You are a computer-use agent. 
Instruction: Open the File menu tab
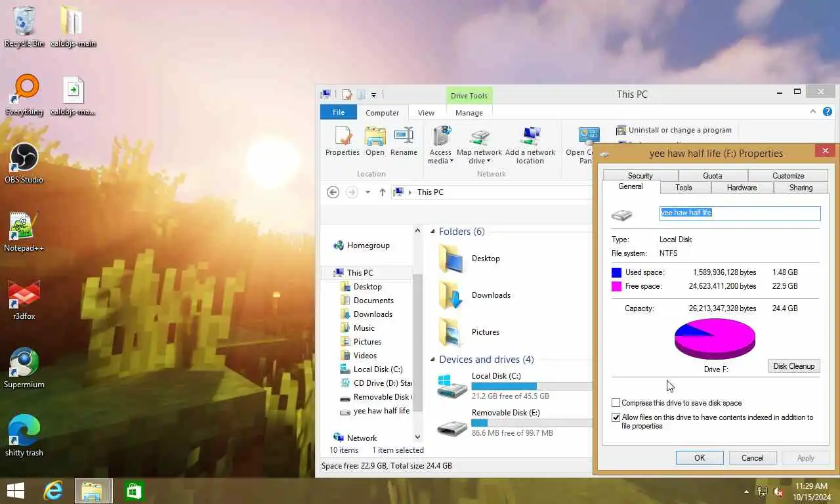coord(339,112)
